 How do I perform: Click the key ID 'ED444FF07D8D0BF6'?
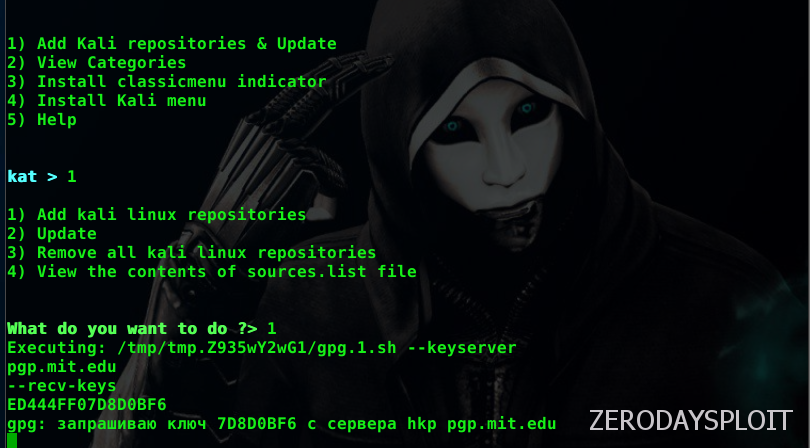tap(87, 405)
